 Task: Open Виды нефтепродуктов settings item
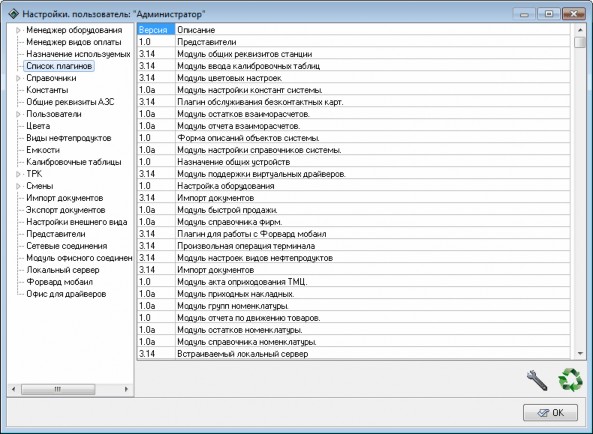pyautogui.click(x=68, y=138)
